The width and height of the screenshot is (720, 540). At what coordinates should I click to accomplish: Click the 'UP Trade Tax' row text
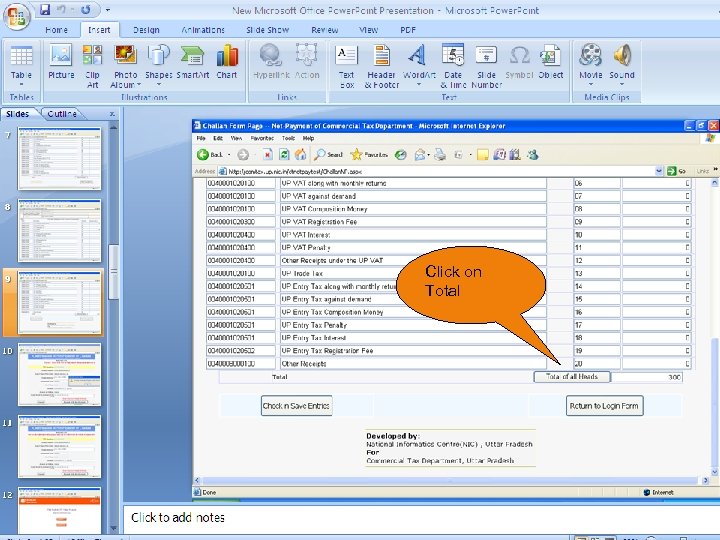click(302, 273)
